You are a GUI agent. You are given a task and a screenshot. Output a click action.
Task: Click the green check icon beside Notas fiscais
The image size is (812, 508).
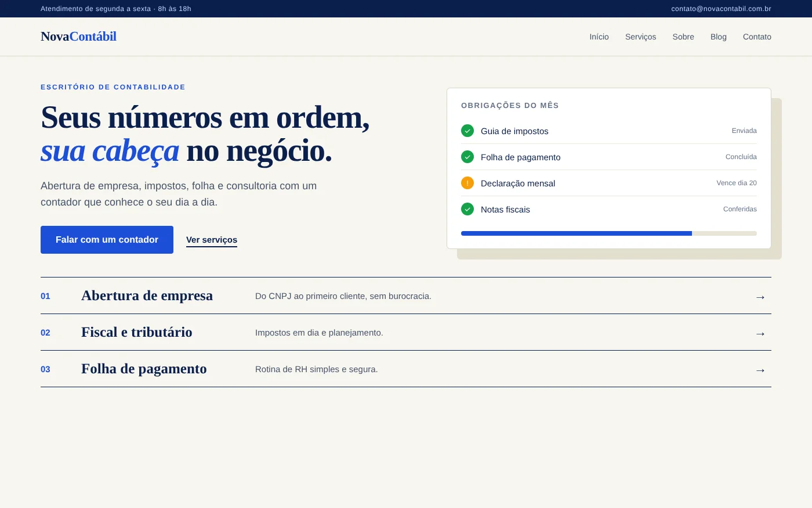[x=467, y=209]
